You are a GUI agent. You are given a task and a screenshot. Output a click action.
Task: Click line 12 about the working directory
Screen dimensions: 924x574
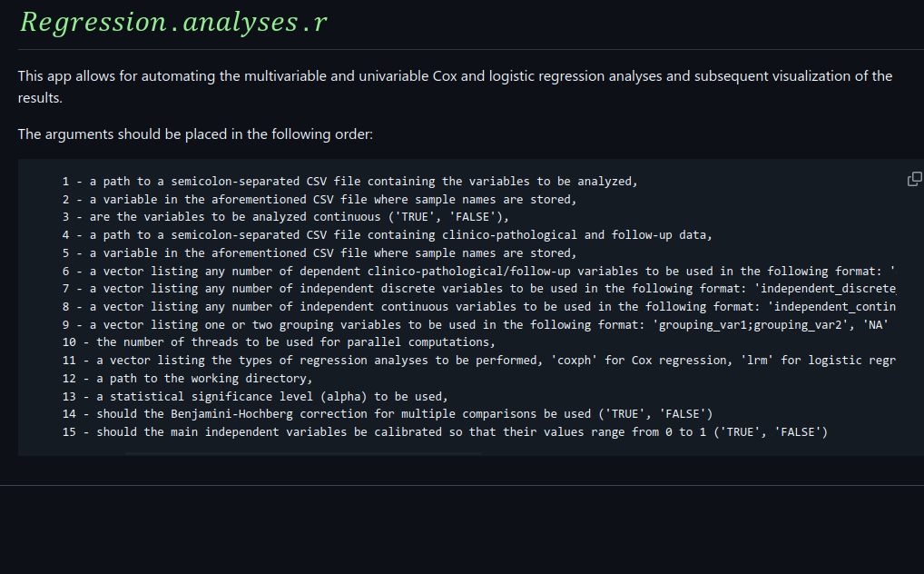tap(188, 378)
